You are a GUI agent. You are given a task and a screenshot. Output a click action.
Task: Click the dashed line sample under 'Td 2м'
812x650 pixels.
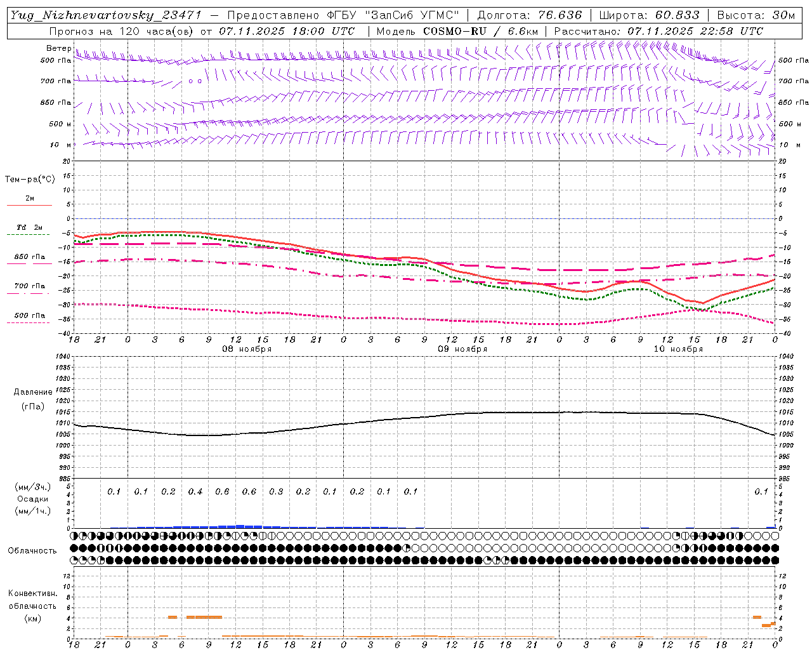(x=28, y=235)
